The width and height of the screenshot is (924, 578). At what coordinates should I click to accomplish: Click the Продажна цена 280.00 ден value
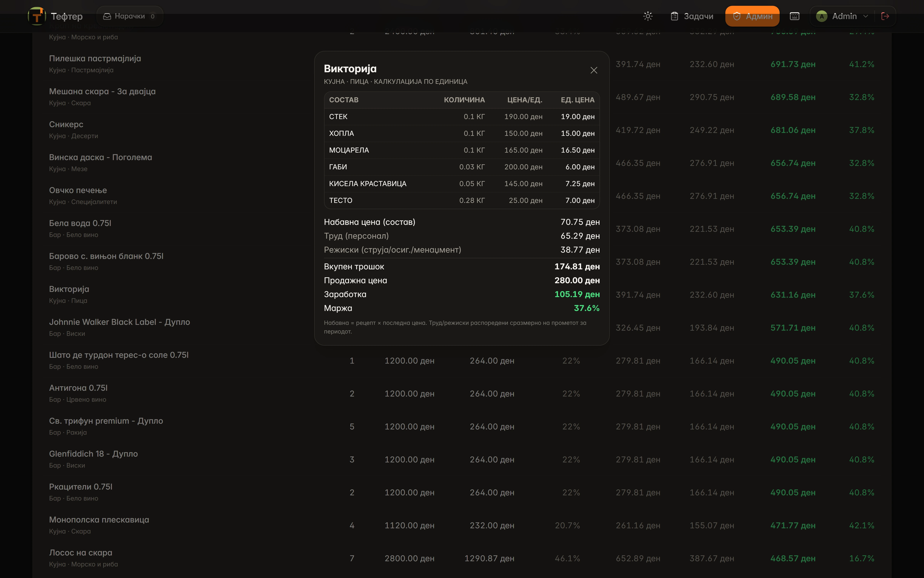coord(577,281)
